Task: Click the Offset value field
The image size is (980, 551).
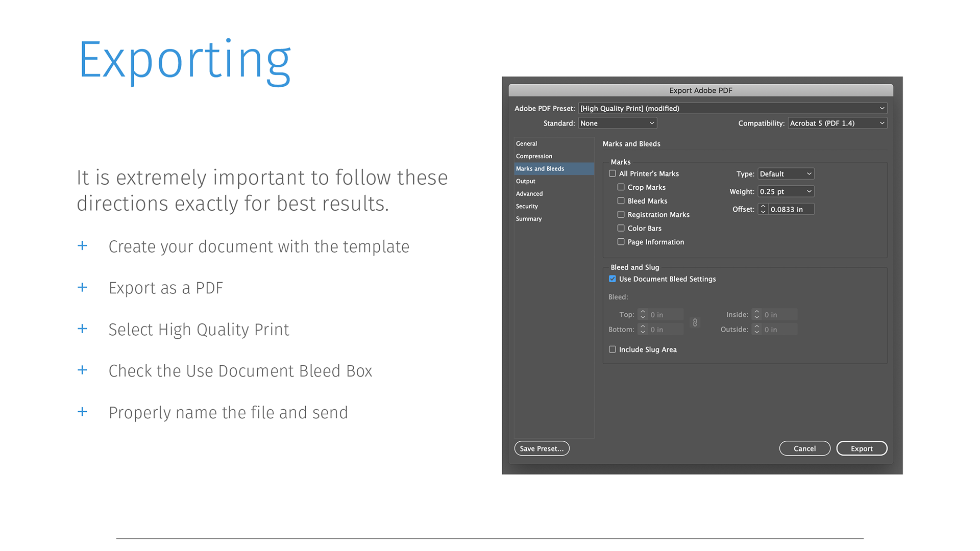Action: tap(791, 209)
